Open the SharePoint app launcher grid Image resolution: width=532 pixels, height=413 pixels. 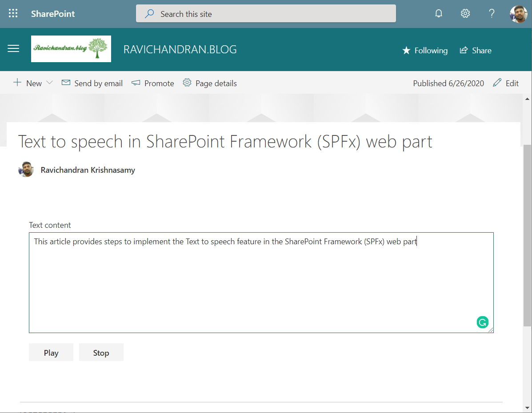point(13,13)
